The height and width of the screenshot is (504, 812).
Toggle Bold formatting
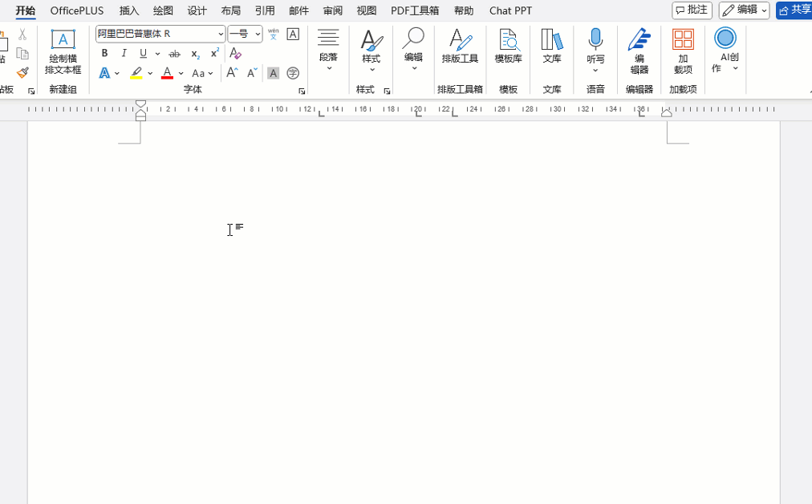pos(104,53)
